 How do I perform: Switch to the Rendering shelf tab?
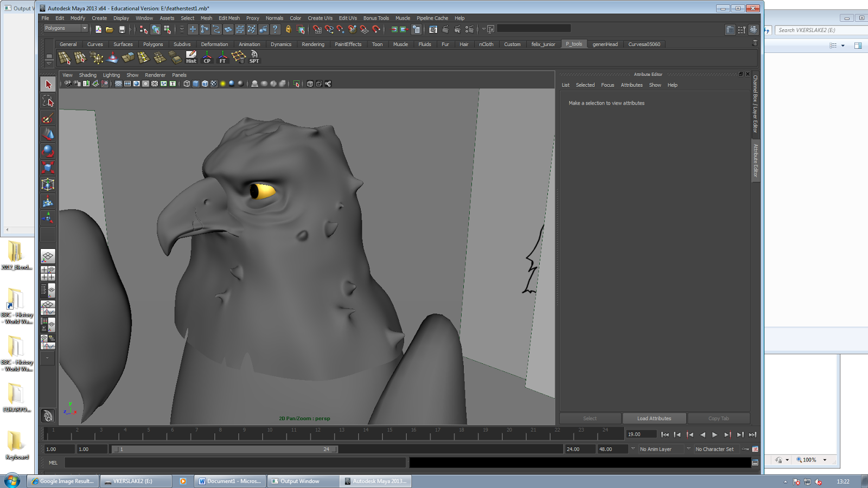tap(312, 44)
